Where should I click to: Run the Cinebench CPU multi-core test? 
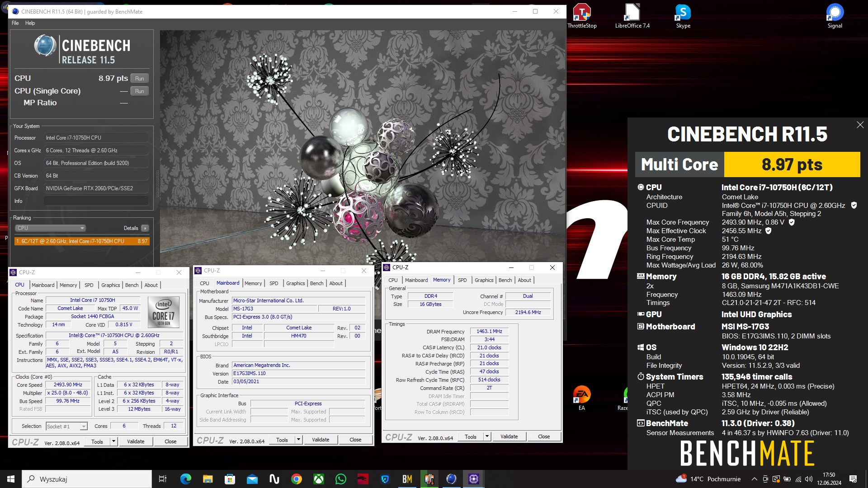point(140,78)
